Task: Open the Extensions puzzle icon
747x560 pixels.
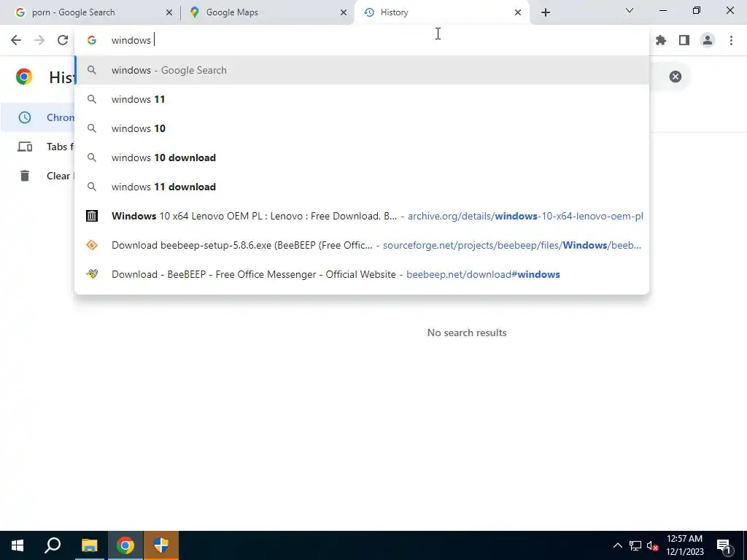Action: (661, 41)
